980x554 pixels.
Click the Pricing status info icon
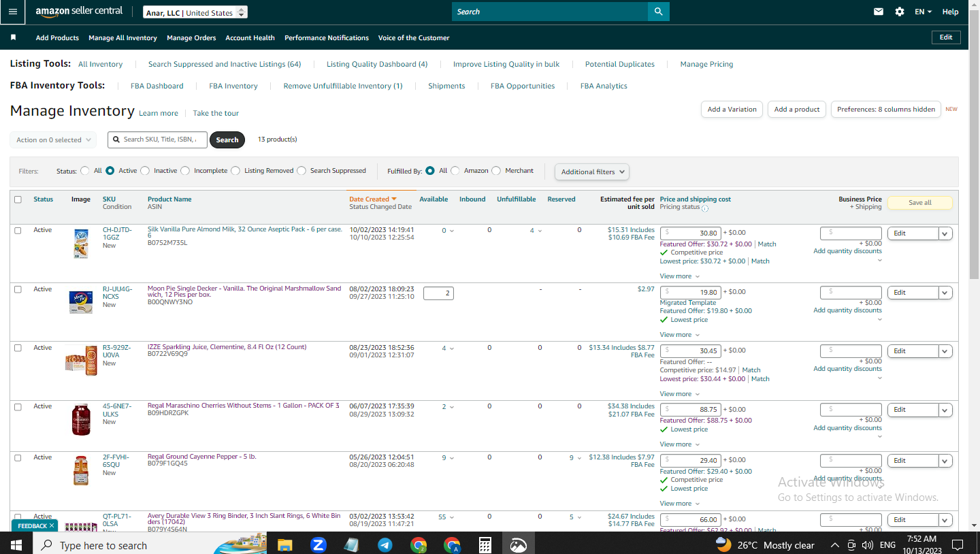pyautogui.click(x=705, y=208)
